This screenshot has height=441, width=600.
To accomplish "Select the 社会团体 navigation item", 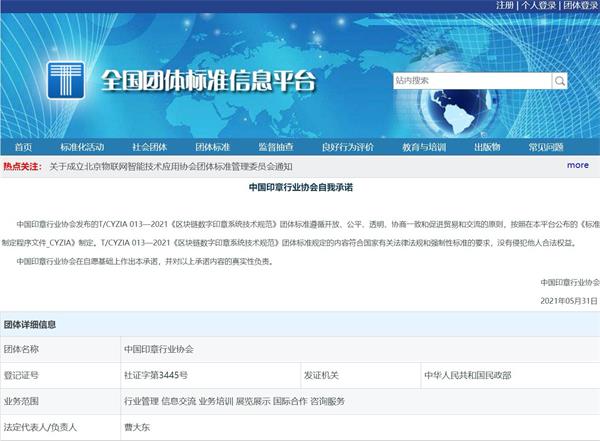I will tap(148, 147).
